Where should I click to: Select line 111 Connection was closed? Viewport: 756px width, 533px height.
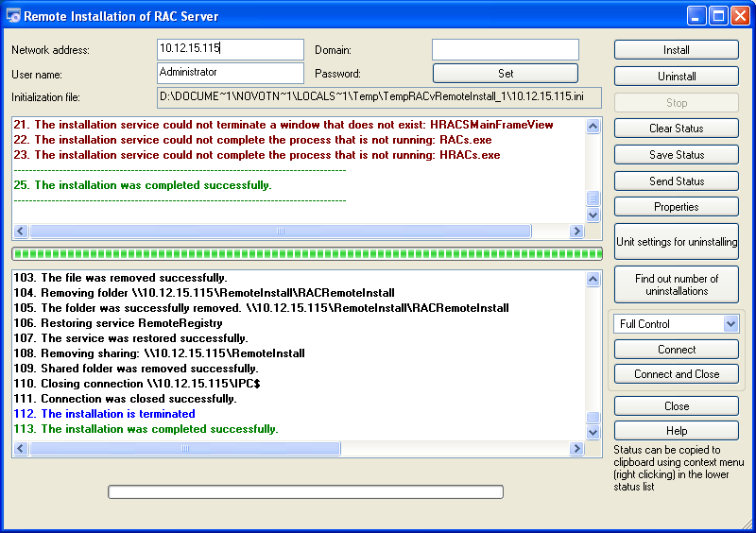125,399
